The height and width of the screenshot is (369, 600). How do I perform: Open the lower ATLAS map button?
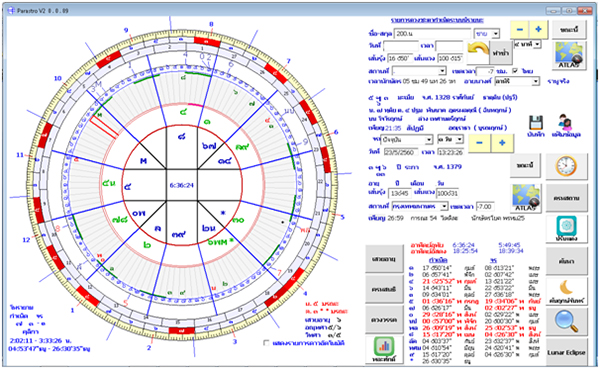[525, 198]
